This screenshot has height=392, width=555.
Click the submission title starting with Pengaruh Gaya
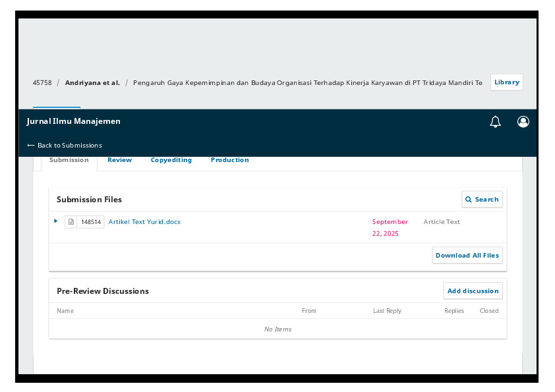tap(308, 83)
